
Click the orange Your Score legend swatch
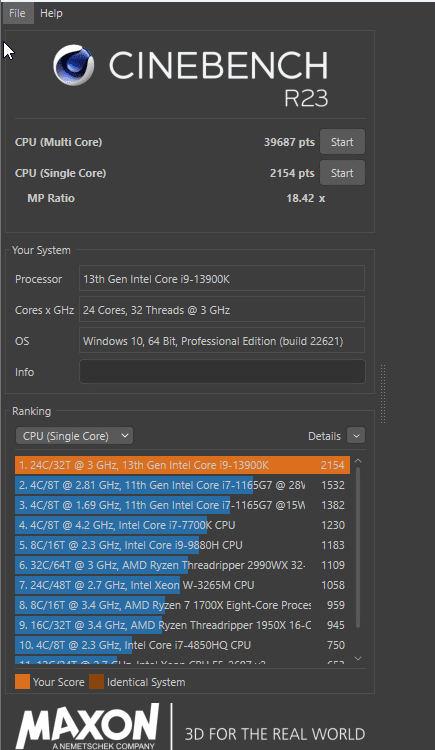pyautogui.click(x=22, y=682)
